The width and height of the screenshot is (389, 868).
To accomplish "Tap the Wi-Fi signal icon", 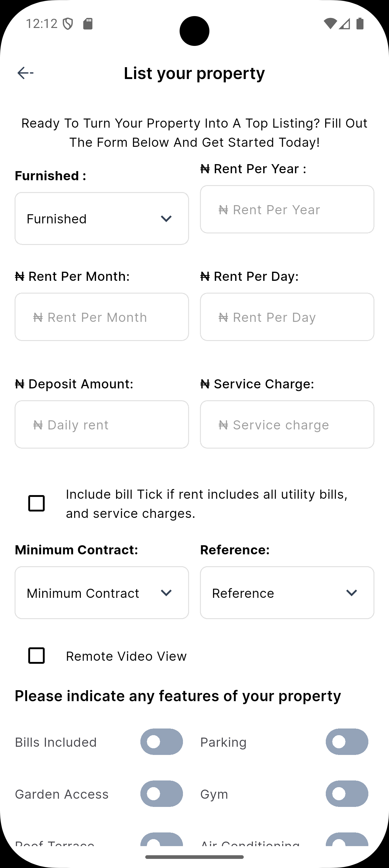I will click(x=330, y=24).
